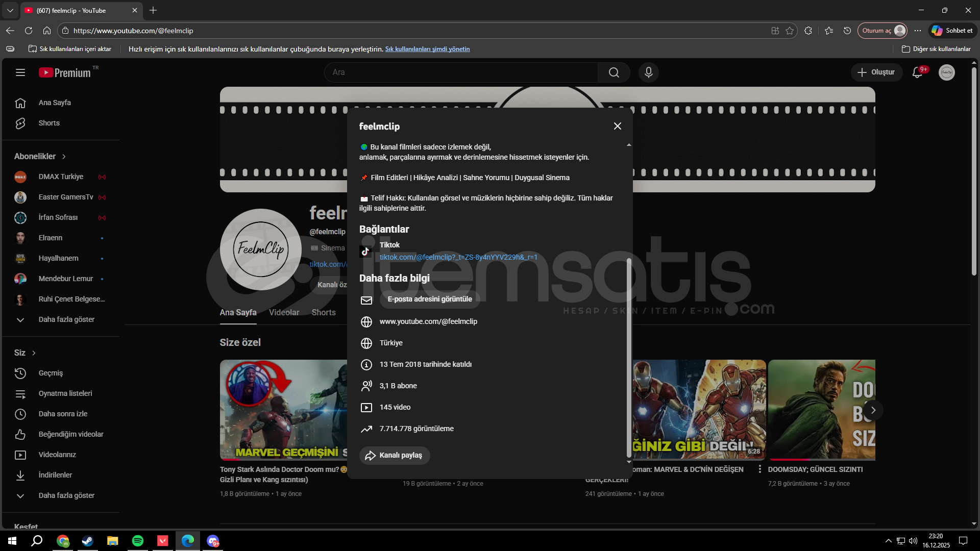Screen dimensions: 980x551
Task: Click the Geçmiş history icon
Action: click(x=20, y=373)
